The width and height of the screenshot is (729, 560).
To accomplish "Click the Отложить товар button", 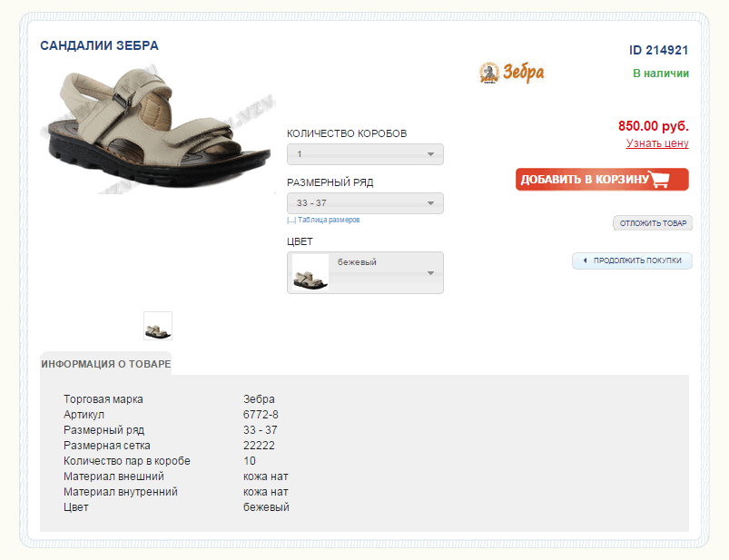I will (653, 223).
